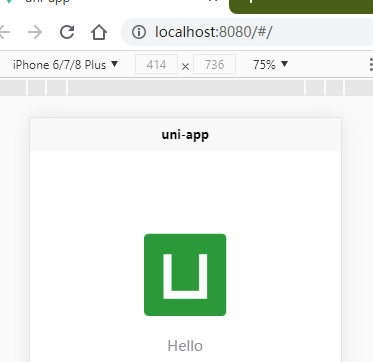Edit the 414 viewport width field

(156, 64)
